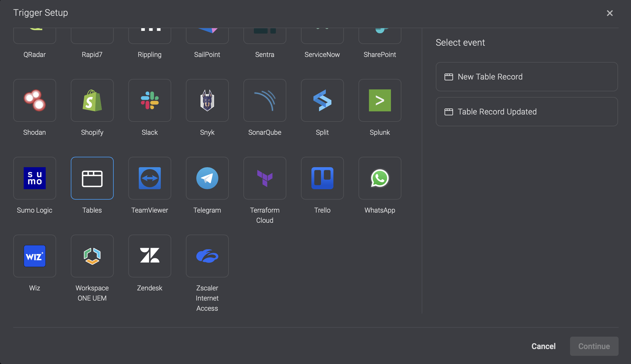Click the Zendesk label text

[150, 288]
